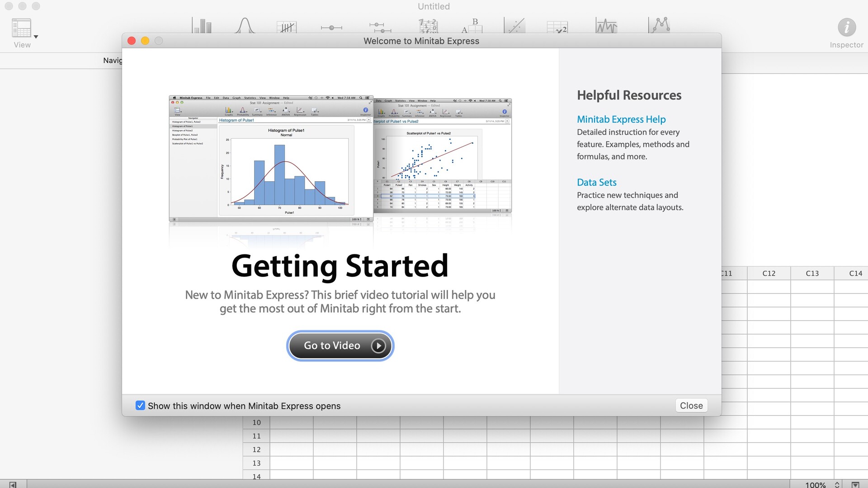Open the ANOVA icon with A B letters
This screenshot has width=868, height=488.
[472, 26]
